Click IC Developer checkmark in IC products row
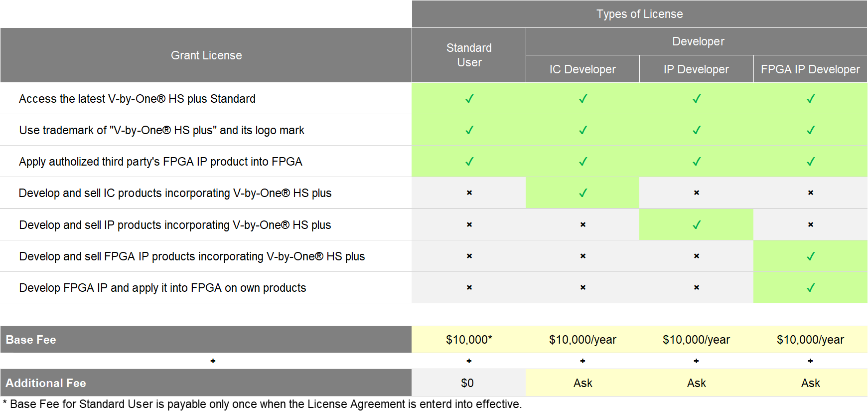 (x=582, y=193)
